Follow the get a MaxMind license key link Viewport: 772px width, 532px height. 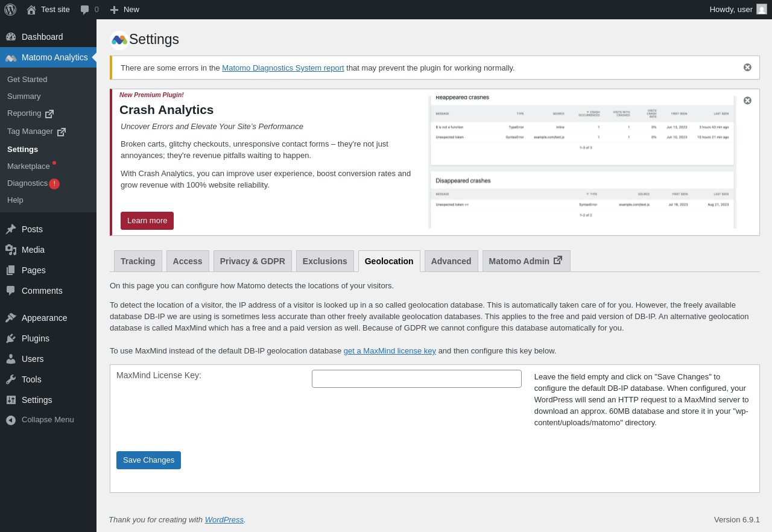pos(390,351)
